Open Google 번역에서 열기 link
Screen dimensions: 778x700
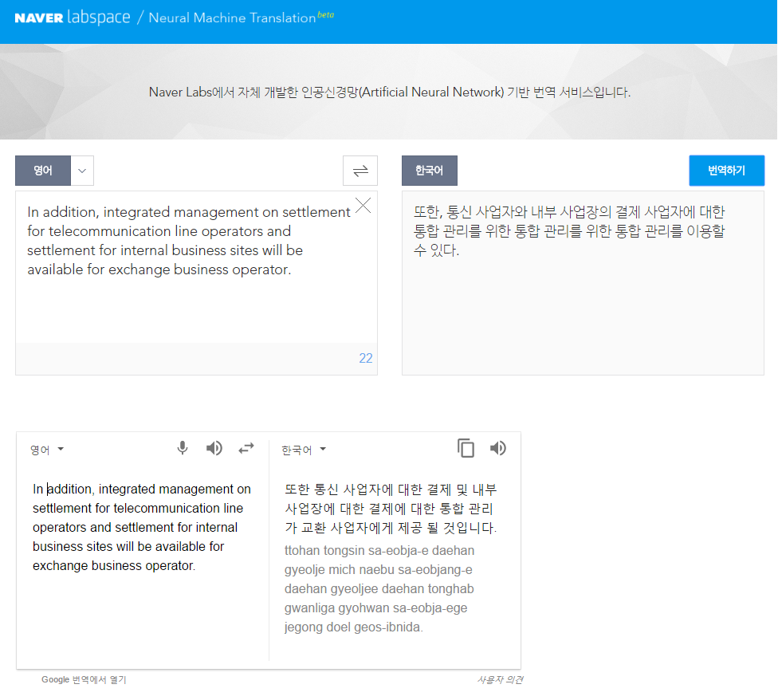click(x=84, y=679)
